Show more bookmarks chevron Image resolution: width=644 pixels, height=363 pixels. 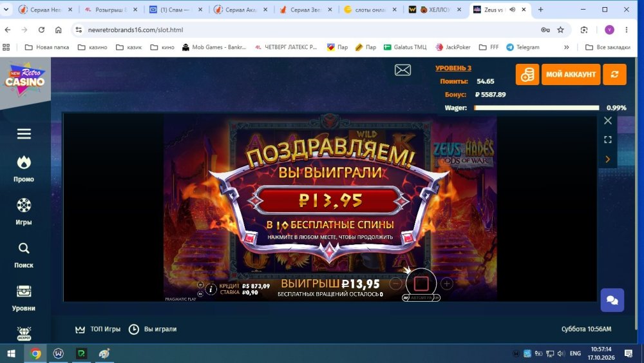566,47
